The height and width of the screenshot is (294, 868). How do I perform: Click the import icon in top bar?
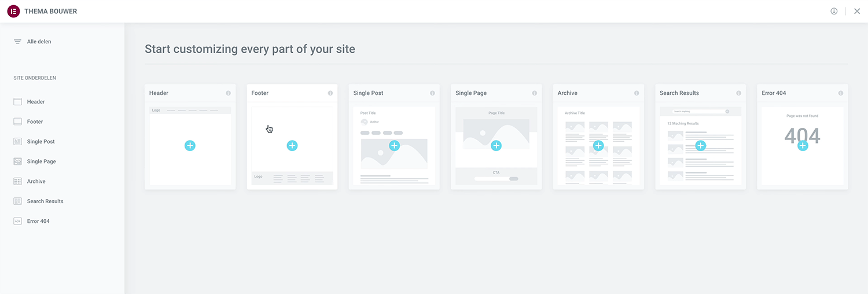point(834,11)
